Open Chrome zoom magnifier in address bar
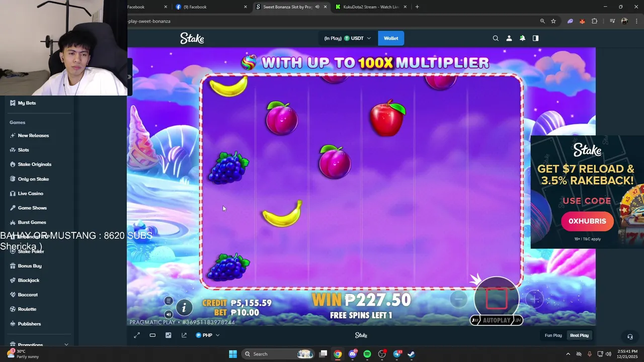Image resolution: width=644 pixels, height=362 pixels. 542,21
